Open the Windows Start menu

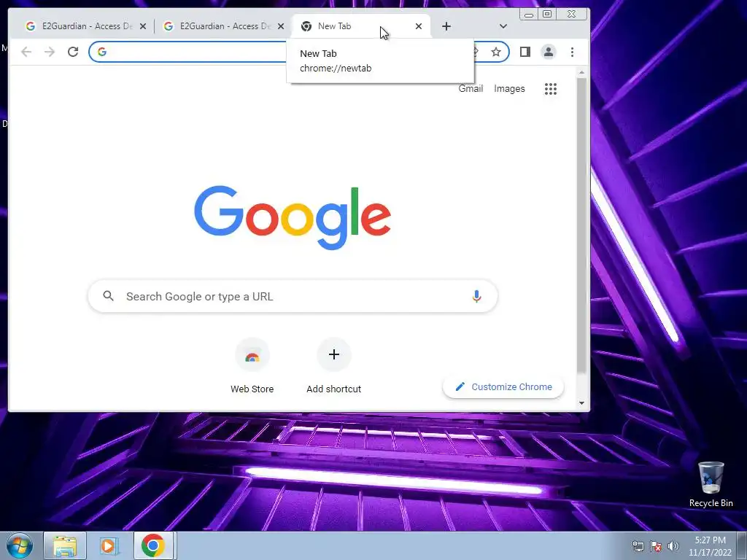click(19, 545)
